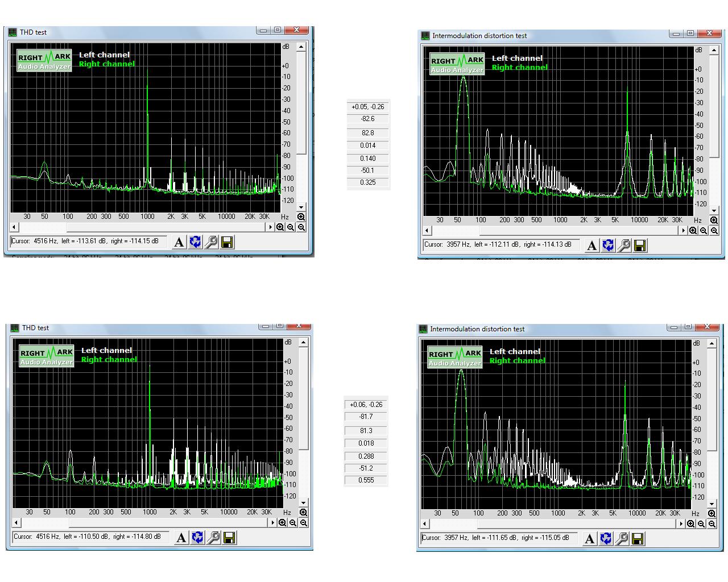Click the "0.014" value cell

(368, 145)
